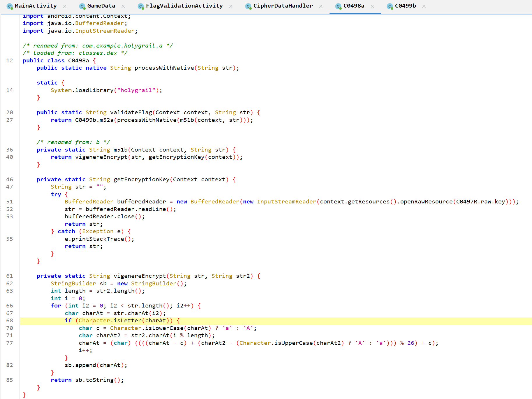
Task: Click the java.io.InputStreamReader import
Action: click(x=80, y=31)
